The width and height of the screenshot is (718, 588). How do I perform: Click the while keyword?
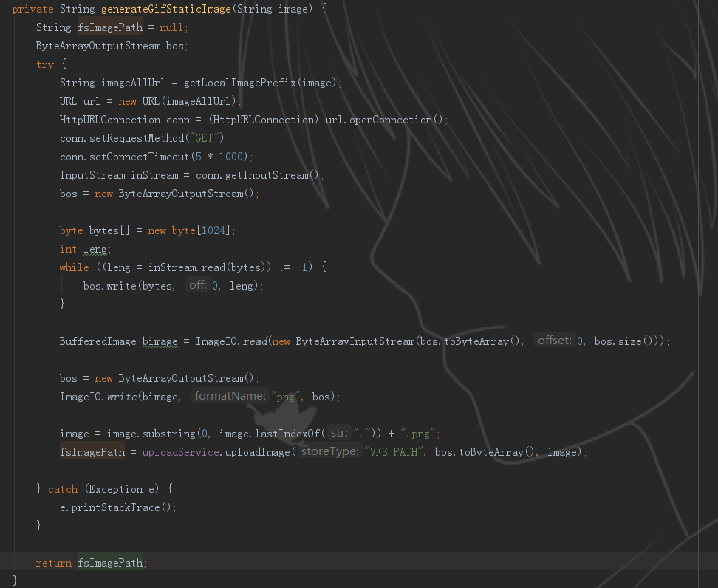coord(74,267)
